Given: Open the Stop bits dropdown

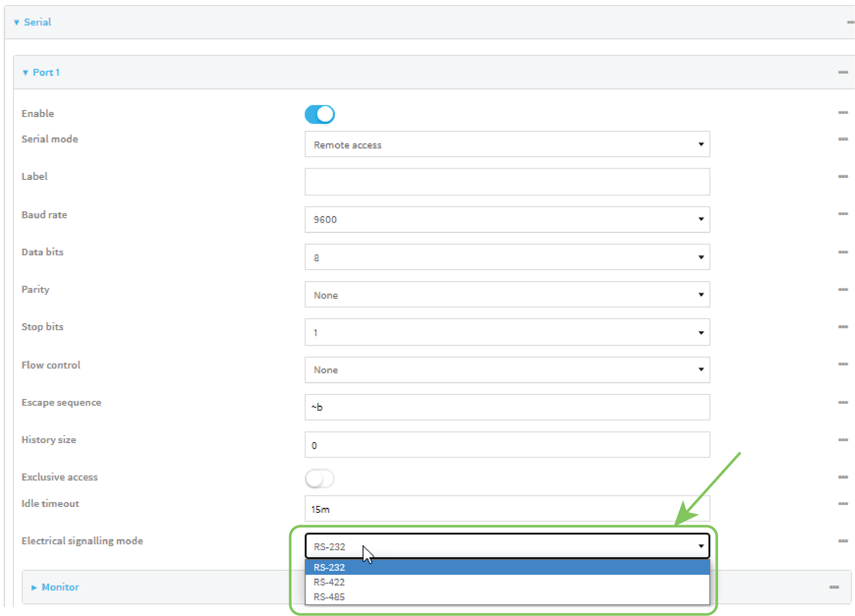Looking at the screenshot, I should pyautogui.click(x=507, y=332).
